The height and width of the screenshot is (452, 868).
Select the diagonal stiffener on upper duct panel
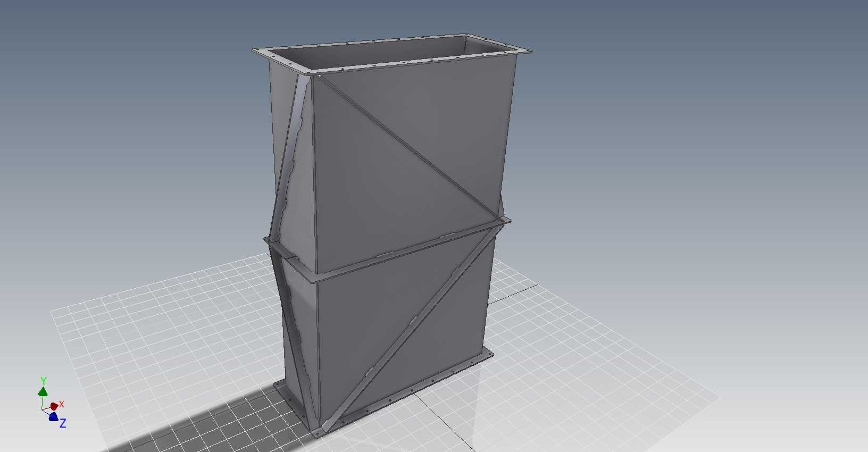click(410, 147)
